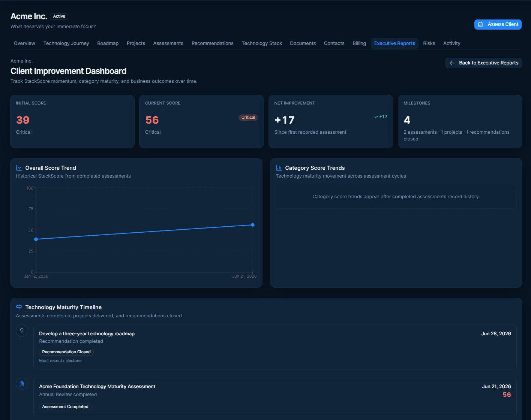Open the Activity tab
The height and width of the screenshot is (420, 531).
point(451,43)
